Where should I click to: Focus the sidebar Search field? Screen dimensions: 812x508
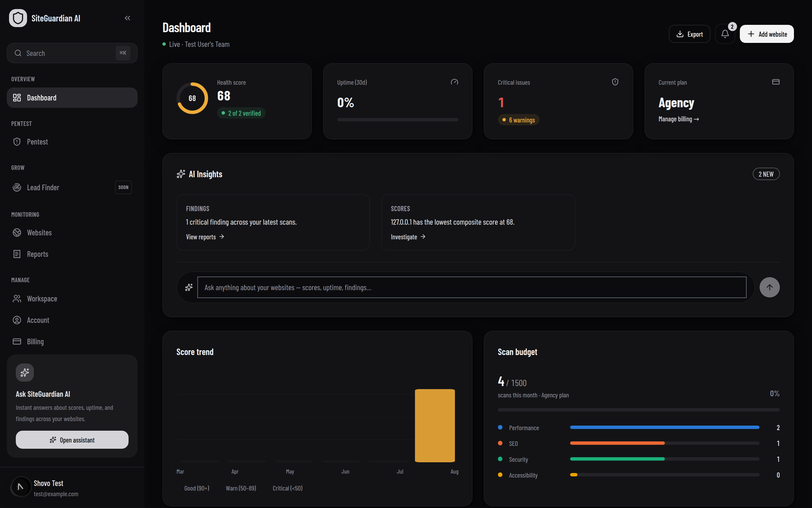coord(72,53)
